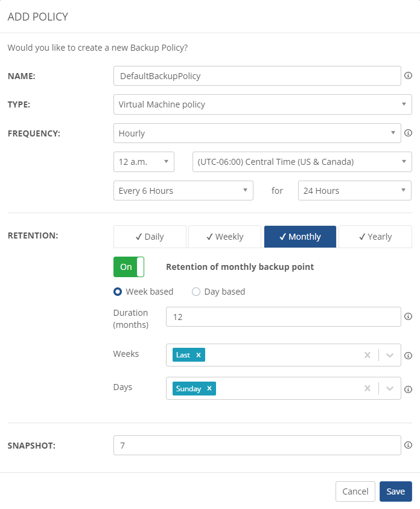
Task: Click the Snapshot value input field
Action: (x=257, y=445)
